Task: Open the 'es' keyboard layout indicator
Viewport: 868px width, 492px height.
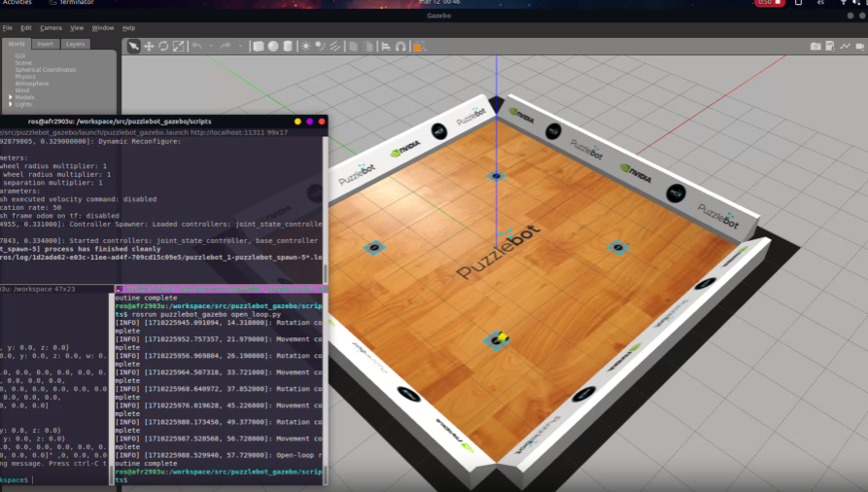Action: [x=820, y=2]
